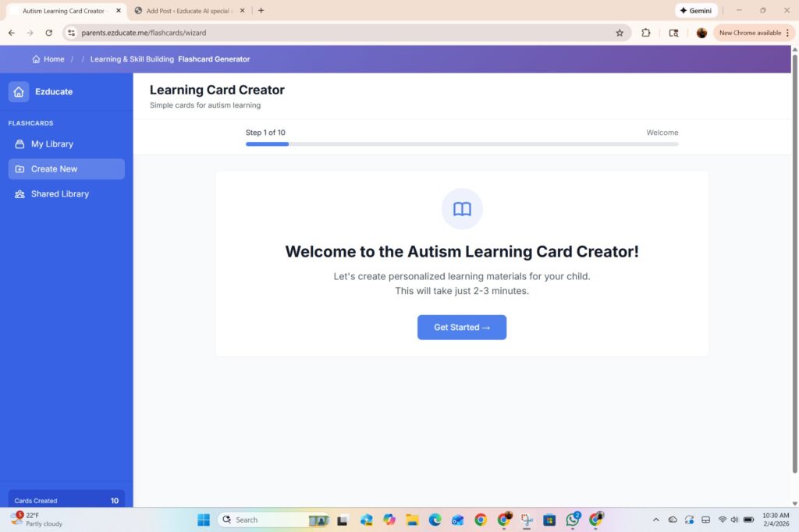Open the Gemini icon in the title bar

pyautogui.click(x=695, y=10)
